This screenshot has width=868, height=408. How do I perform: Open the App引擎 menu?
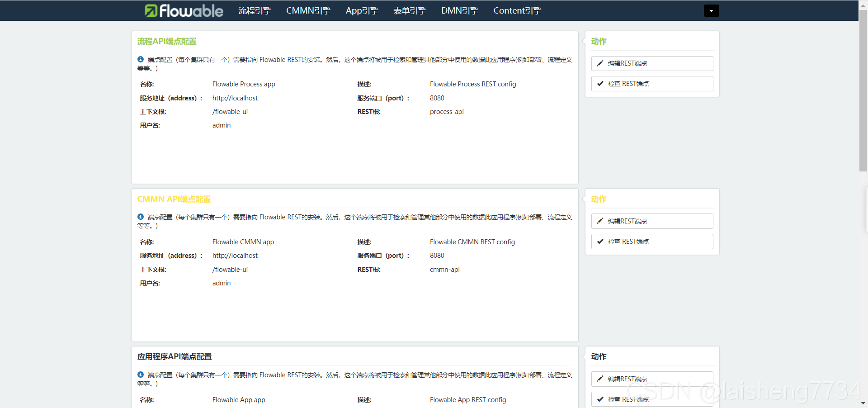pos(362,10)
